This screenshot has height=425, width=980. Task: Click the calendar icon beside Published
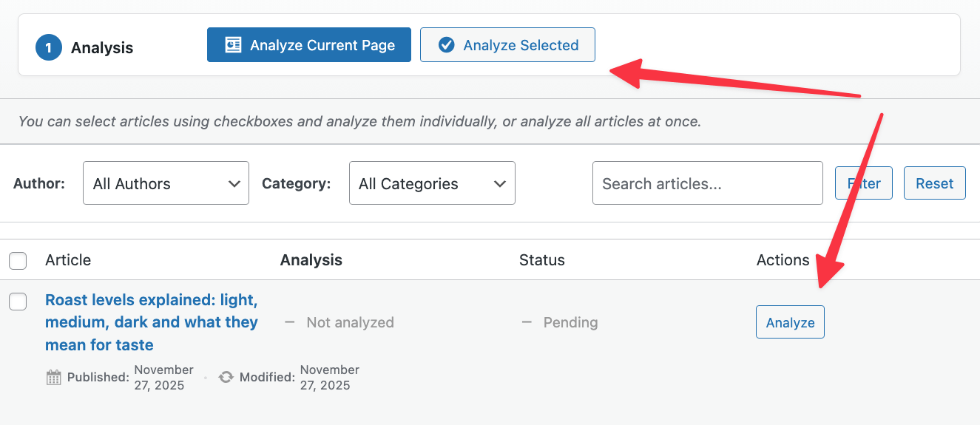(x=54, y=378)
